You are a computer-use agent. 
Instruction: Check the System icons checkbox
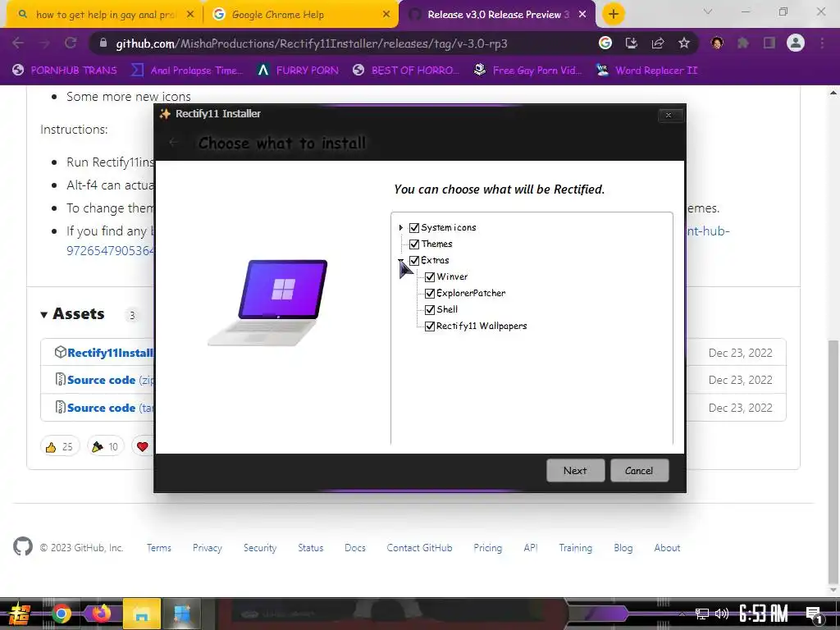[x=414, y=228]
